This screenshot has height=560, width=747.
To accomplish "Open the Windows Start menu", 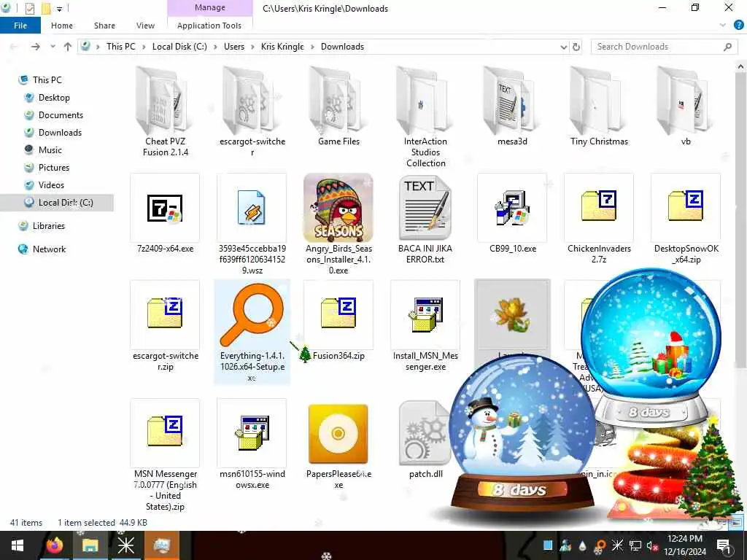I will [x=18, y=545].
